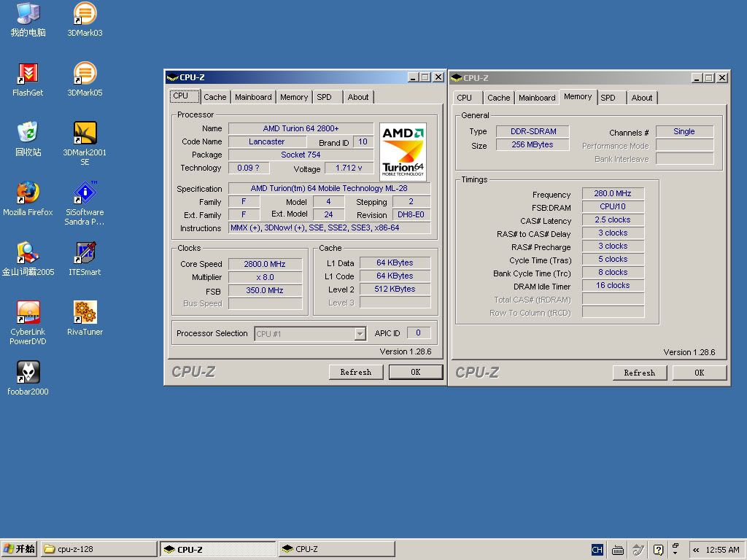Click the Core Speed value 2800.0 MHz
Image resolution: width=747 pixels, height=560 pixels.
(265, 264)
